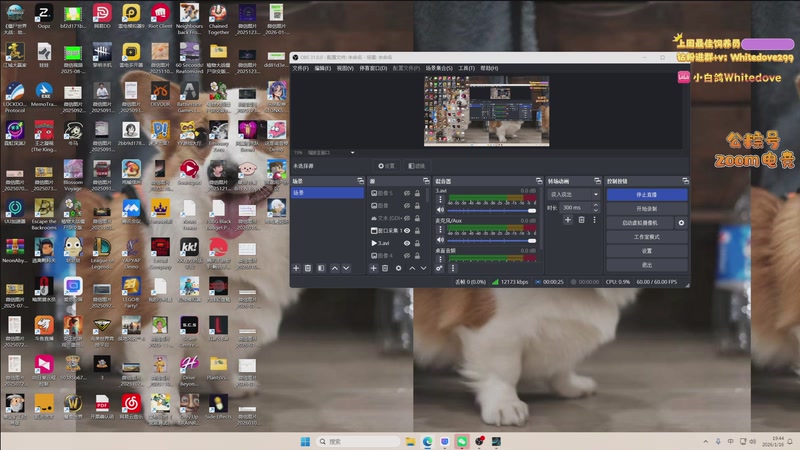Open source 滤镜 filters button in toolbar

tap(416, 166)
